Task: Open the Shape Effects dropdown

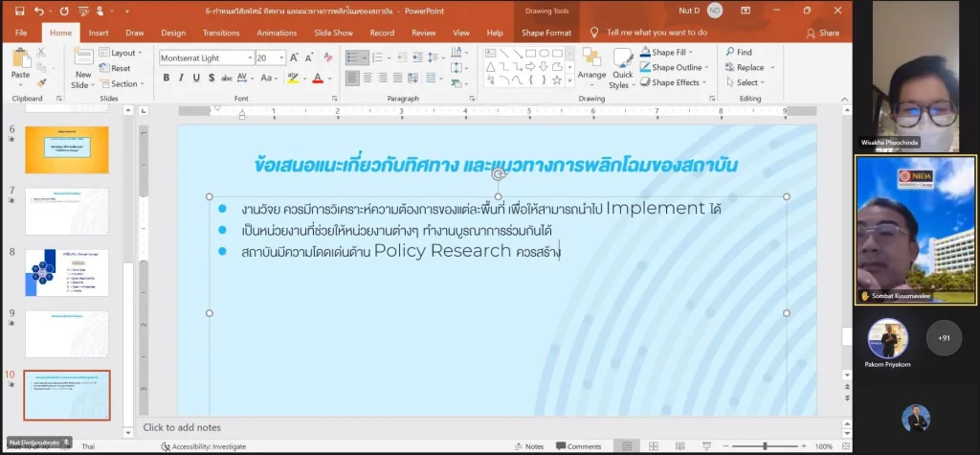Action: click(673, 82)
